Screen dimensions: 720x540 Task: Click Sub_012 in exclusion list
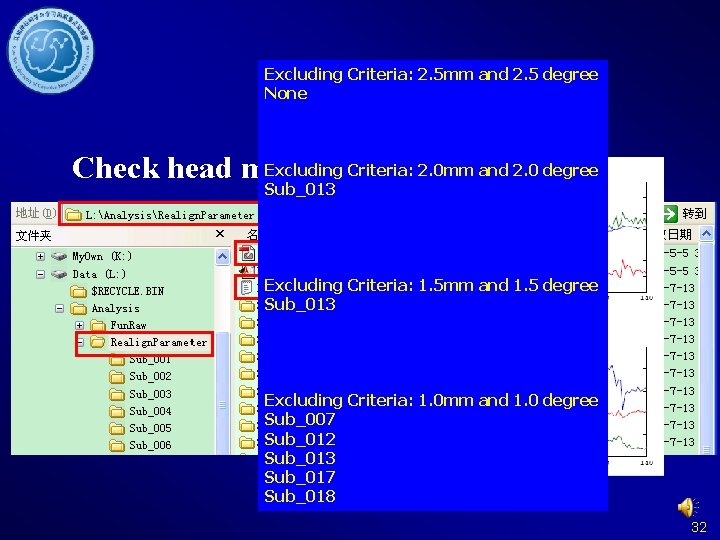point(300,439)
